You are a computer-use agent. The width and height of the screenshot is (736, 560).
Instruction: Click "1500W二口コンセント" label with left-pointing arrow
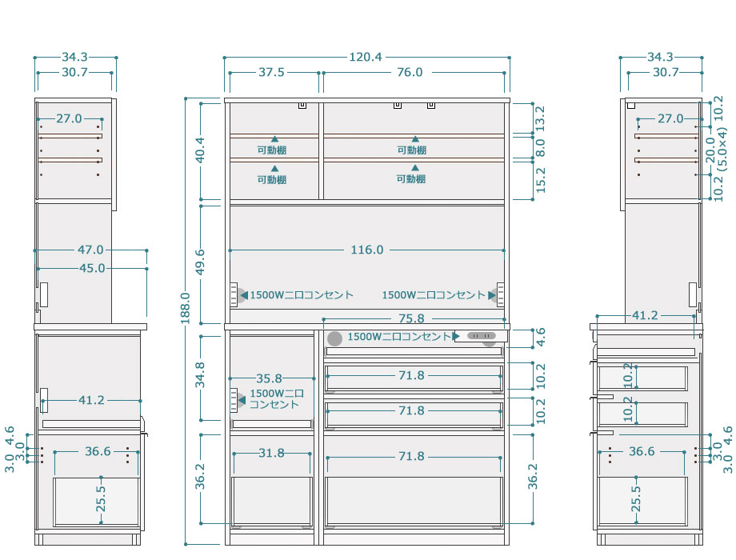302,295
